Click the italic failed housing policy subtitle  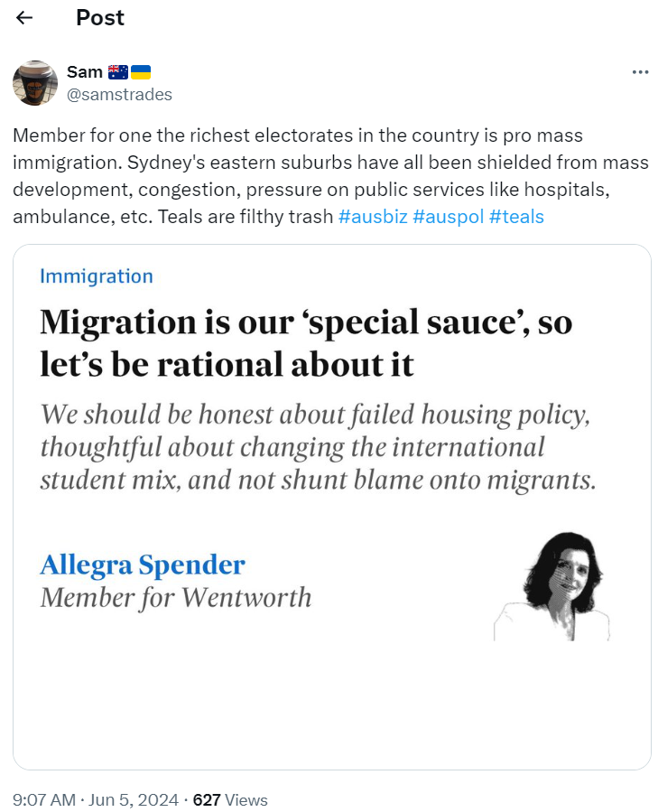pos(318,447)
